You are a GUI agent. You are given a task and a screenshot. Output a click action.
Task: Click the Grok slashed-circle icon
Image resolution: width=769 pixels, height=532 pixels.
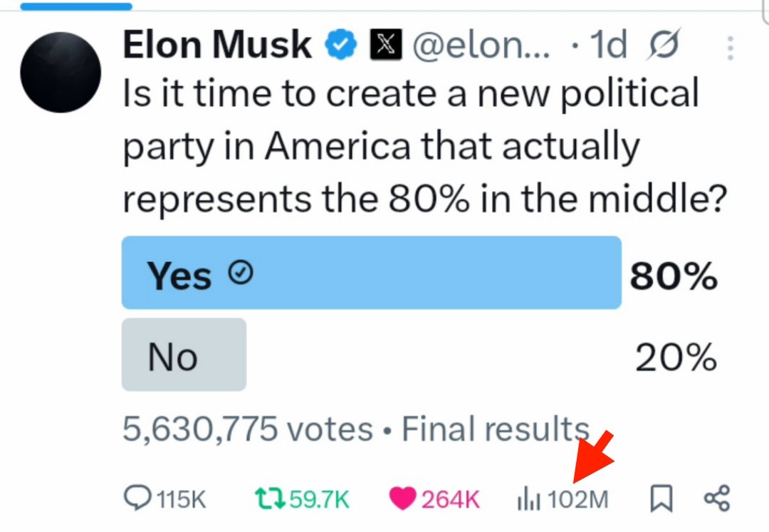click(x=663, y=45)
